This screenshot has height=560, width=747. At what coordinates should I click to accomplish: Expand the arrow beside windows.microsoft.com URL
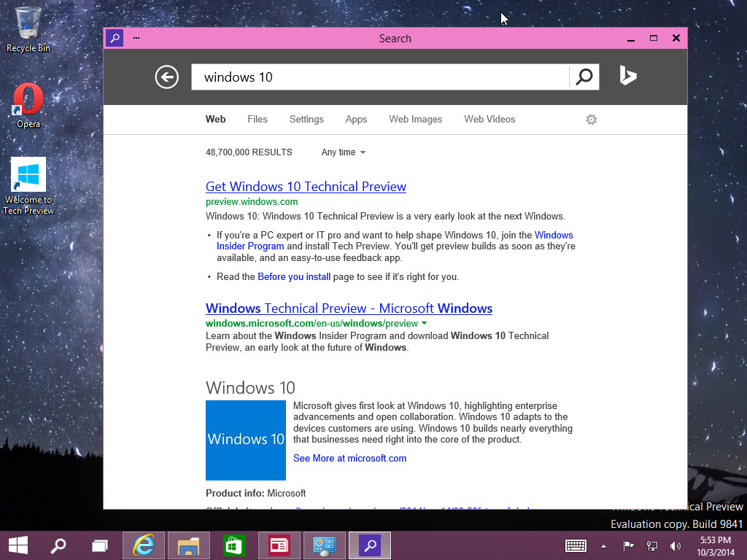(x=424, y=323)
